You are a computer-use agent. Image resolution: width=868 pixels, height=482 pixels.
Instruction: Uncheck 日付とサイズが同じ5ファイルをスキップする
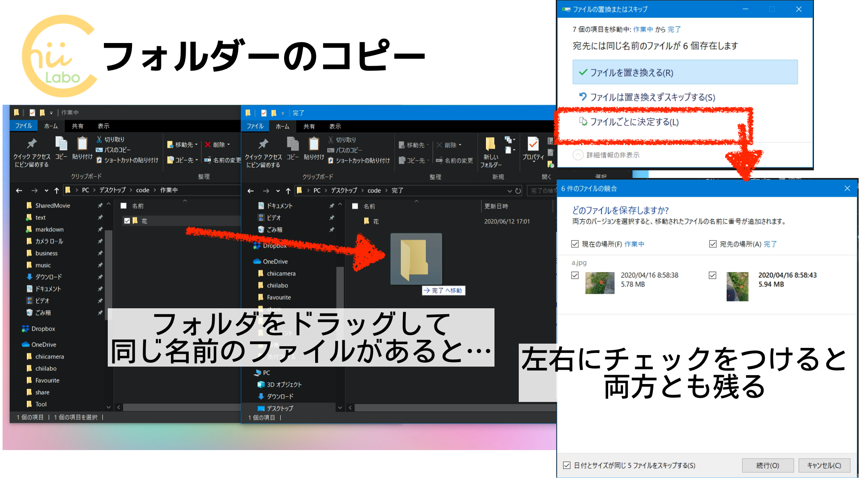(567, 465)
